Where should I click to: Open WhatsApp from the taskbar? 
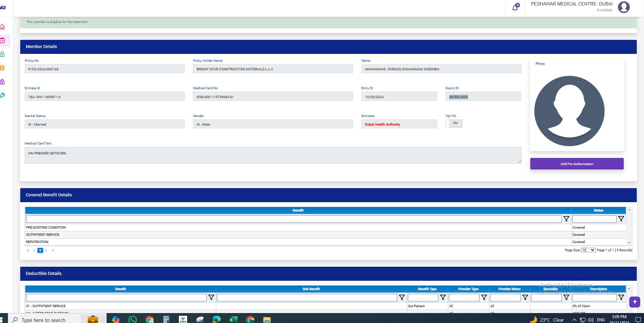133,320
